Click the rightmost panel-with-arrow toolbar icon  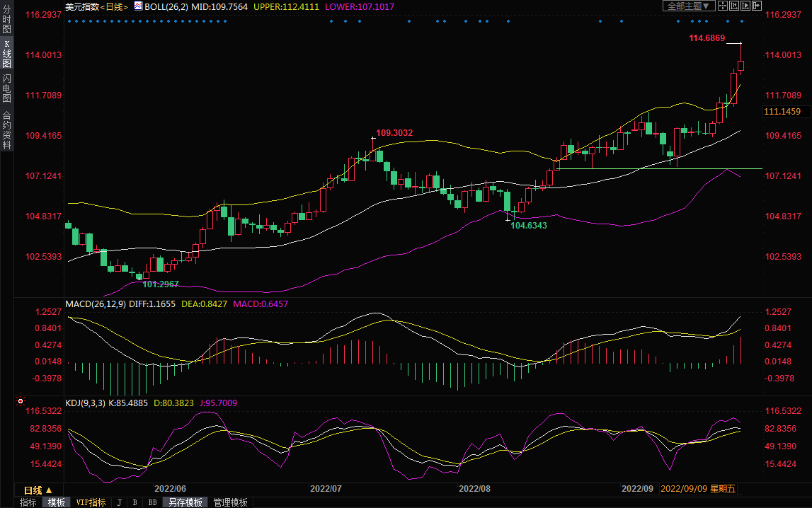757,6
